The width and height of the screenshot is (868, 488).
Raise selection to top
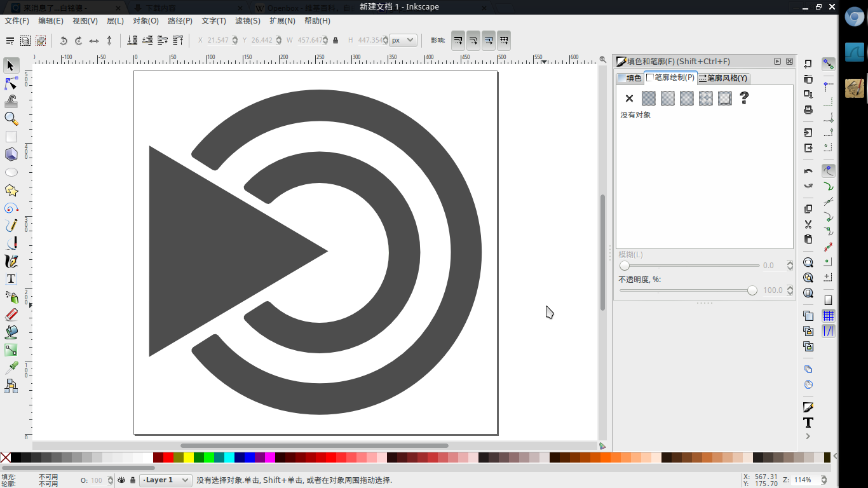[179, 41]
